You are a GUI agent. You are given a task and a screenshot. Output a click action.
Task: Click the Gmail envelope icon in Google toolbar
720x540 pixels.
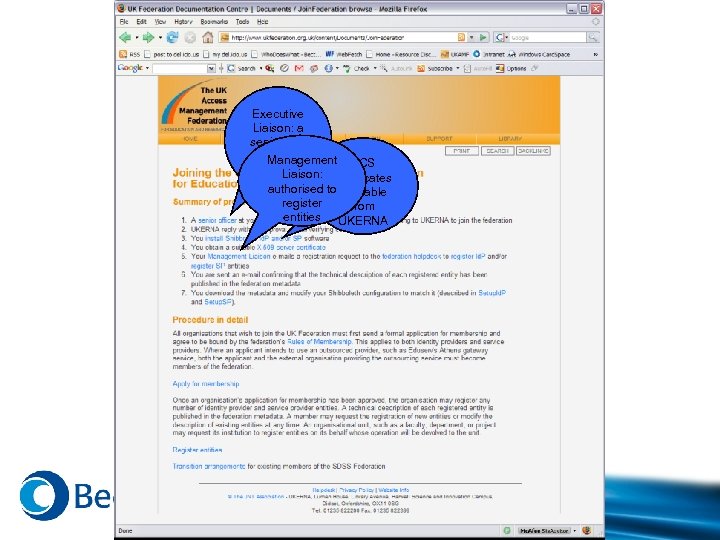(x=299, y=68)
